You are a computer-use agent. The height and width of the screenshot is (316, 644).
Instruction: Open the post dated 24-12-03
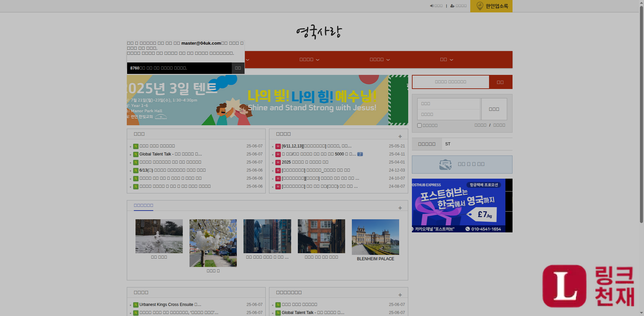pyautogui.click(x=316, y=170)
